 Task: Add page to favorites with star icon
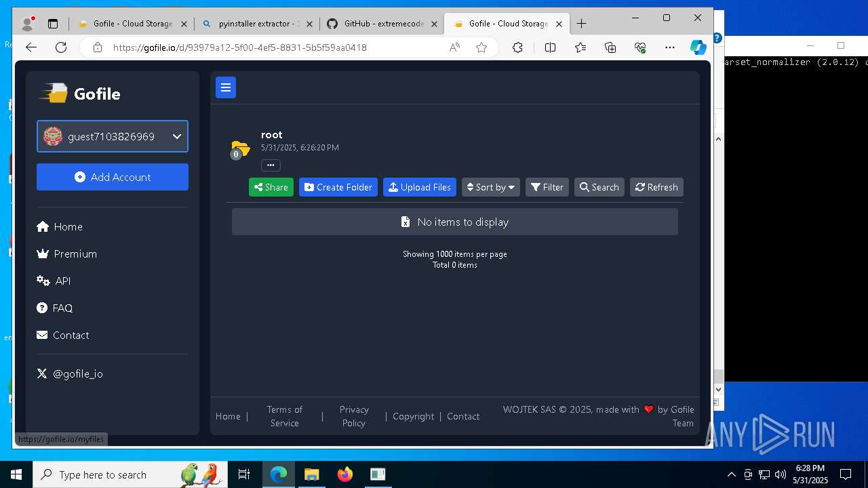[481, 47]
